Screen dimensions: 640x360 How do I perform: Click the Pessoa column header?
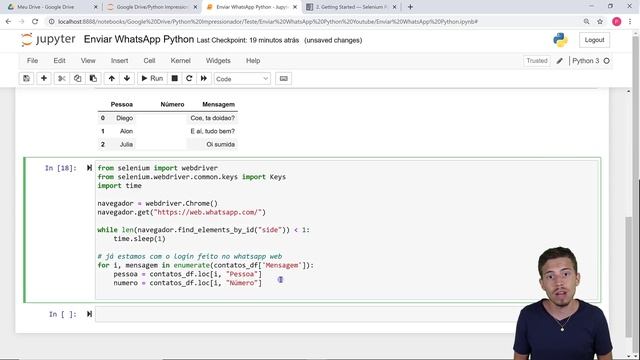(x=122, y=104)
